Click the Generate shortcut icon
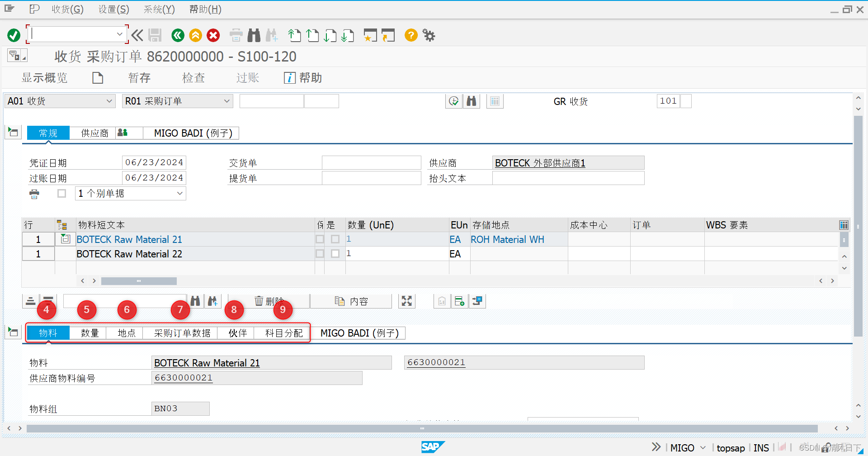Image resolution: width=868 pixels, height=456 pixels. pyautogui.click(x=388, y=35)
